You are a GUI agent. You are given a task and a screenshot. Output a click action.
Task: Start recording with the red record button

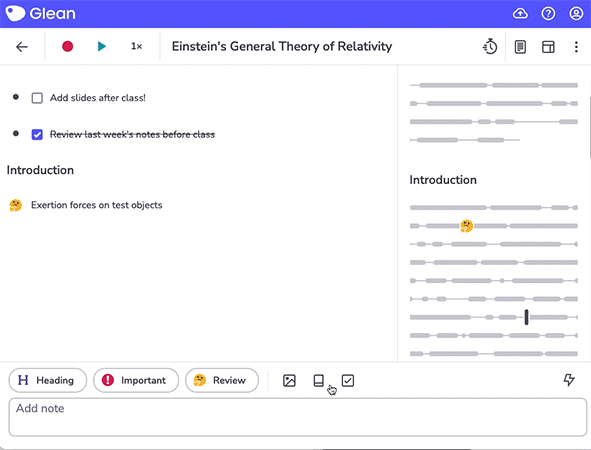[x=67, y=46]
